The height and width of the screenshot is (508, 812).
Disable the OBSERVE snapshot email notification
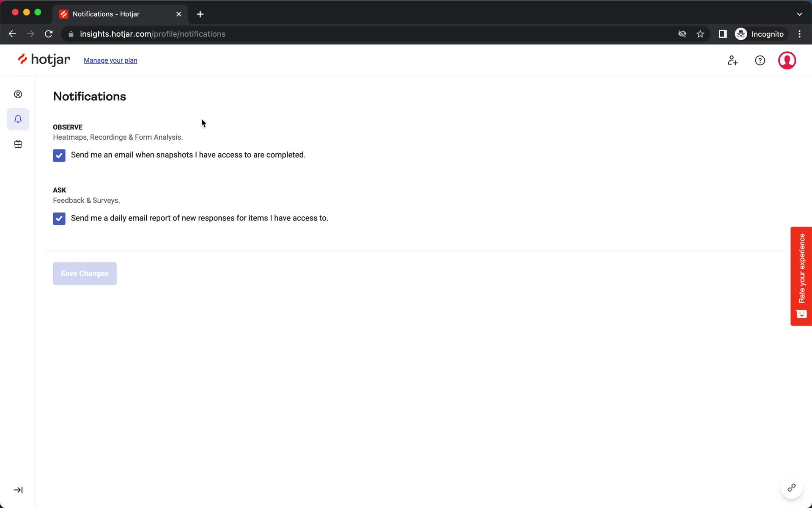pyautogui.click(x=58, y=155)
